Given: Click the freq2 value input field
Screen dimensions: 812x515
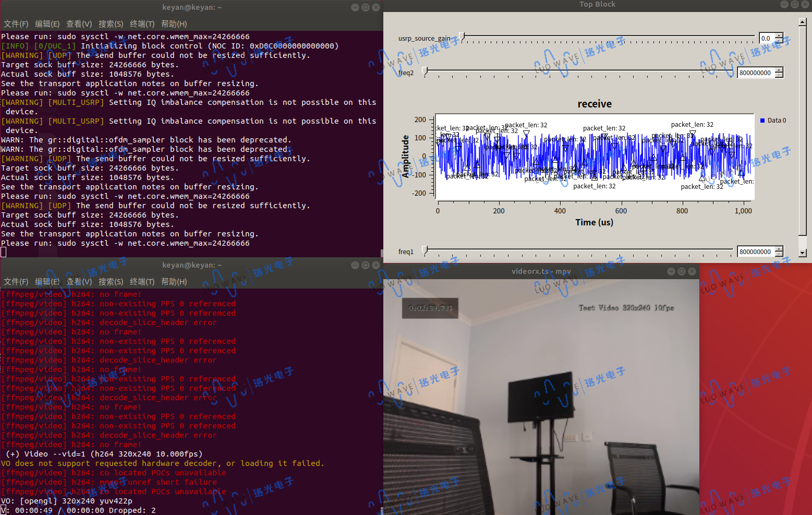Looking at the screenshot, I should click(755, 73).
